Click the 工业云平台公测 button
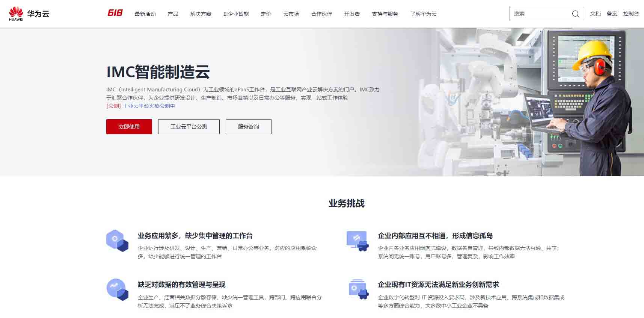This screenshot has width=644, height=318. [189, 127]
